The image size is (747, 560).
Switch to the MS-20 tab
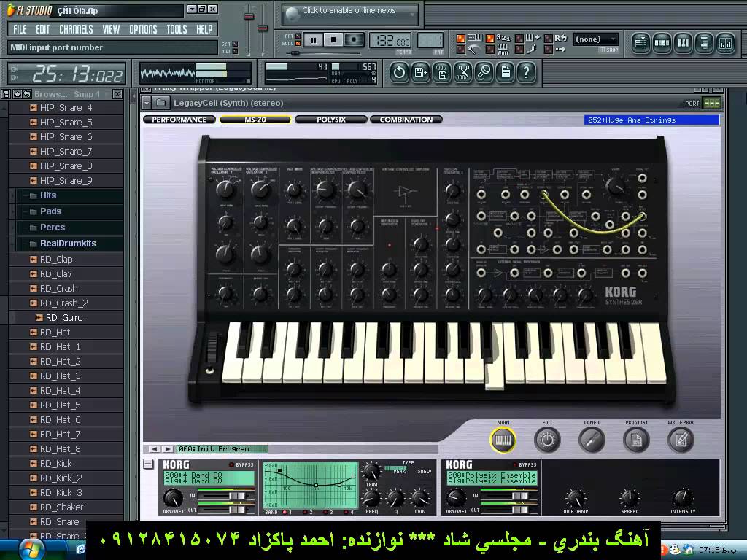[x=255, y=120]
